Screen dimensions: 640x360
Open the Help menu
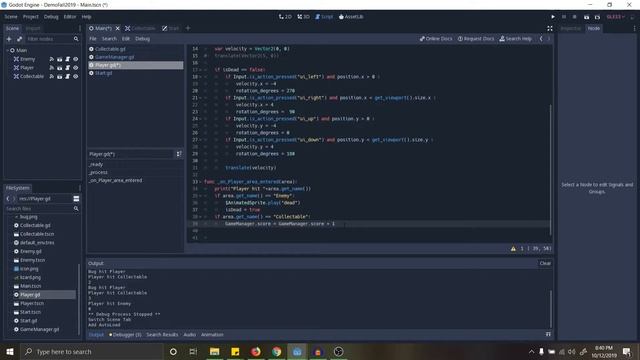(x=87, y=17)
